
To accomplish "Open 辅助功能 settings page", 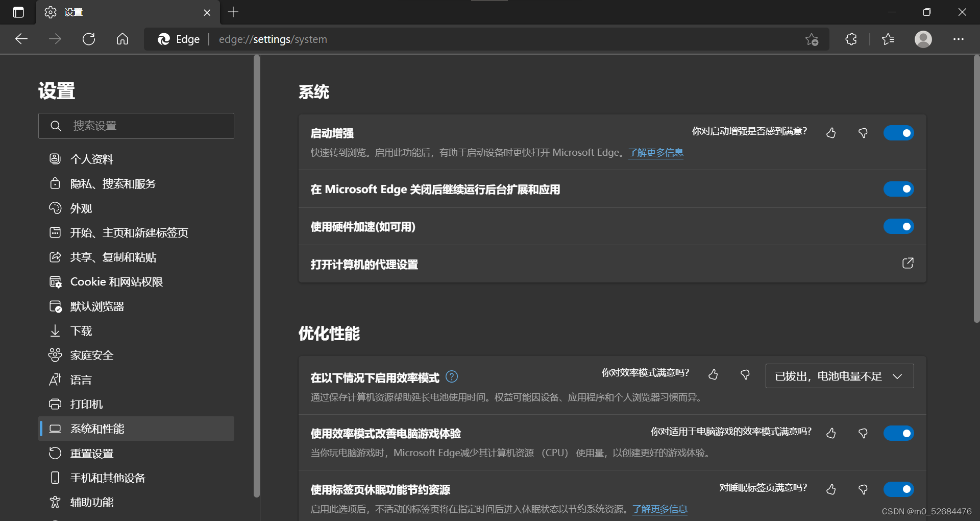I will 136,503.
